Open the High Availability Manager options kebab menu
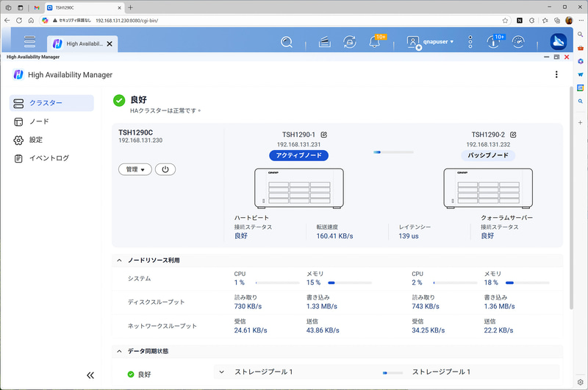The height and width of the screenshot is (390, 588). (x=556, y=74)
